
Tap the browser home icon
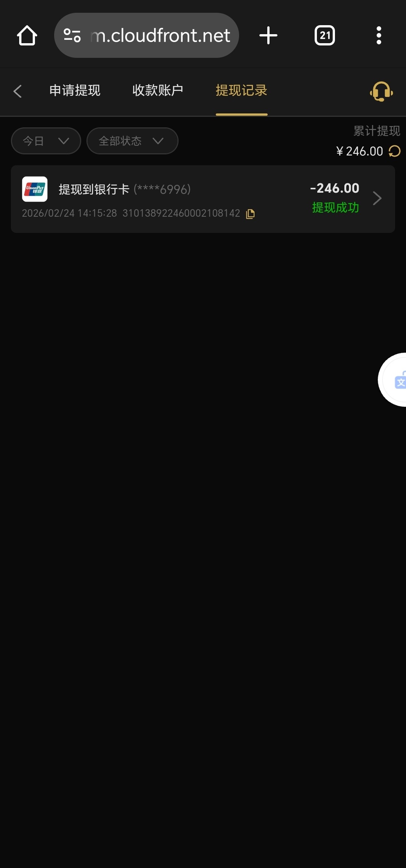coord(27,35)
